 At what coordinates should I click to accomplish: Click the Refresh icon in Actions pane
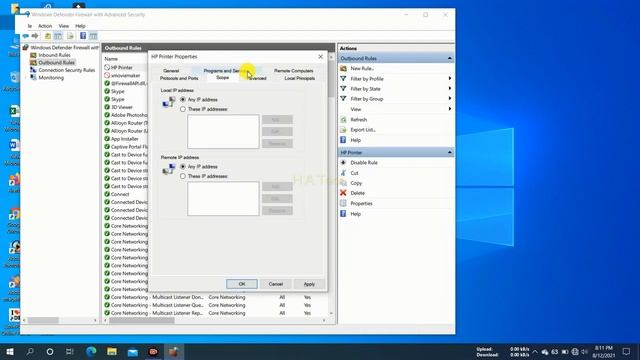point(344,120)
